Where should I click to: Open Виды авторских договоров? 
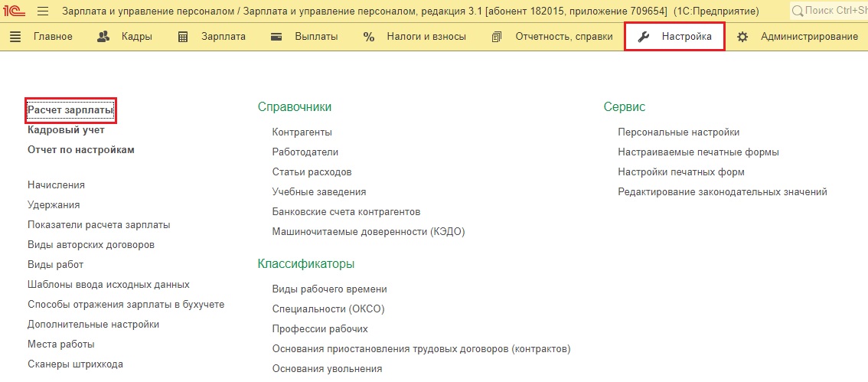[91, 245]
